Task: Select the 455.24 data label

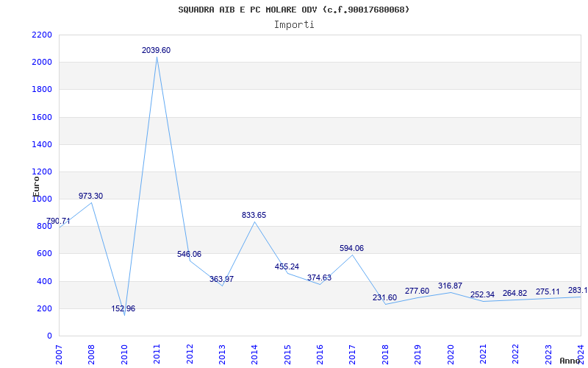Action: (287, 266)
